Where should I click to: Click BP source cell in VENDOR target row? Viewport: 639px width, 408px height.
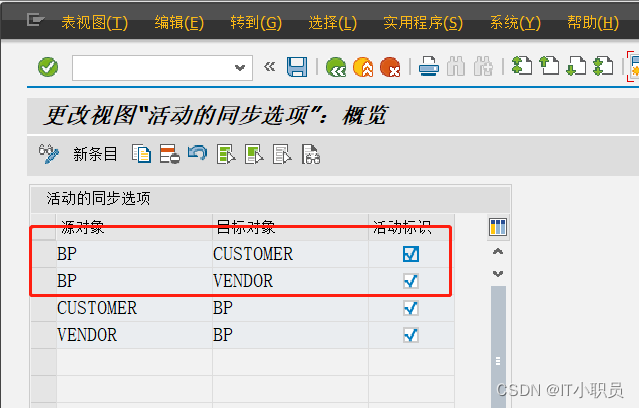pyautogui.click(x=134, y=281)
